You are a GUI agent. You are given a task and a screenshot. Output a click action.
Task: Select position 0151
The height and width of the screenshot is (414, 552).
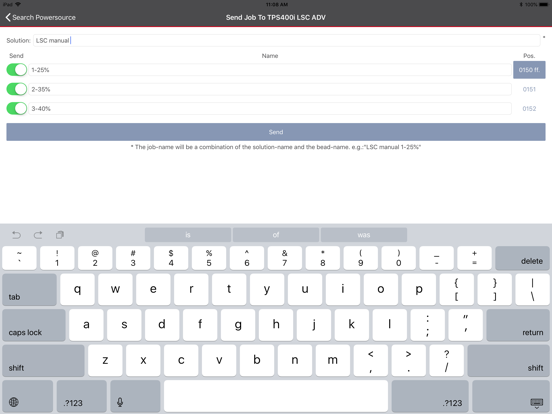coord(529,89)
